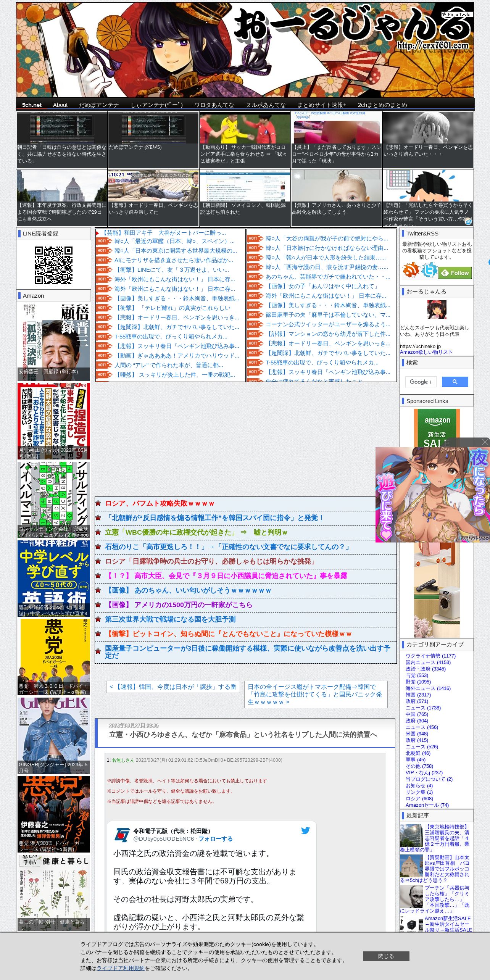Open category VIP・なんJ (237)
Screen dimensions: 490x980
[424, 772]
